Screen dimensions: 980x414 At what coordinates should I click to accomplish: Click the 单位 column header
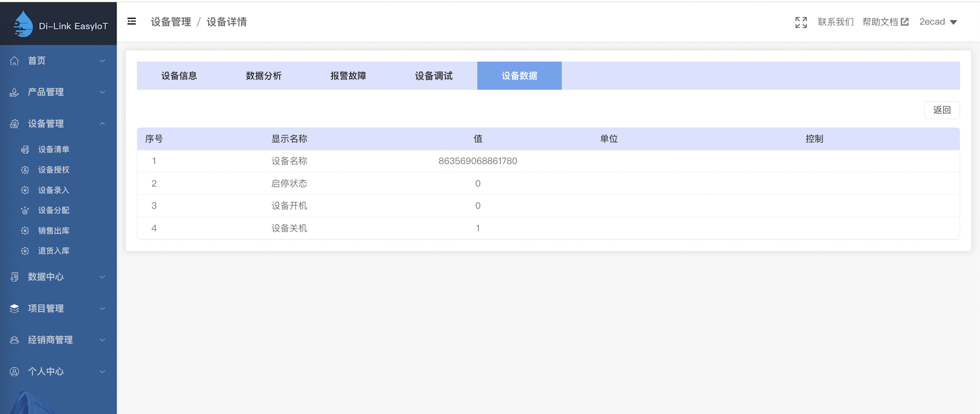pyautogui.click(x=609, y=139)
